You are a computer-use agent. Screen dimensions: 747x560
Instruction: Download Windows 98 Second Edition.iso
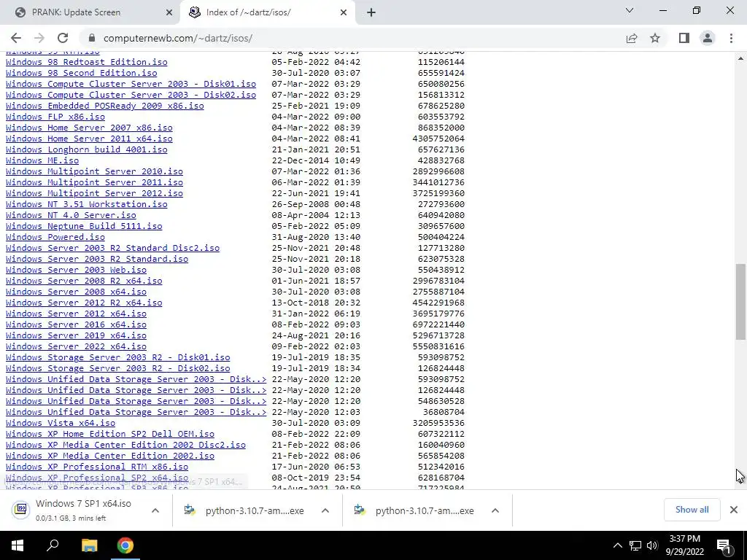coord(81,73)
